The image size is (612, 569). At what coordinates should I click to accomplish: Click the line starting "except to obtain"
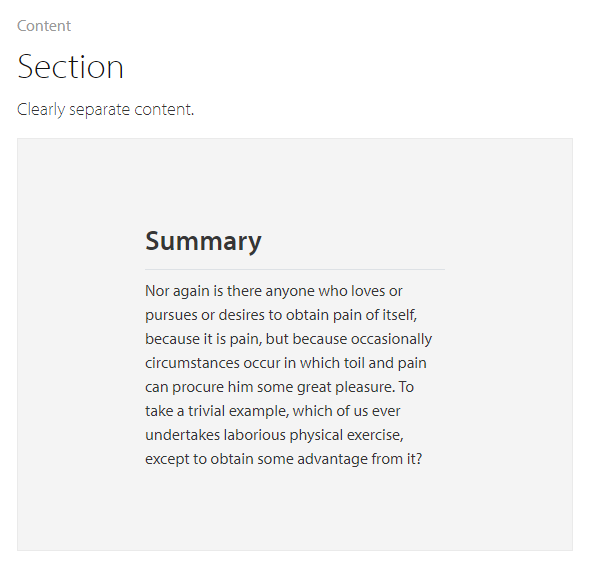[x=284, y=459]
